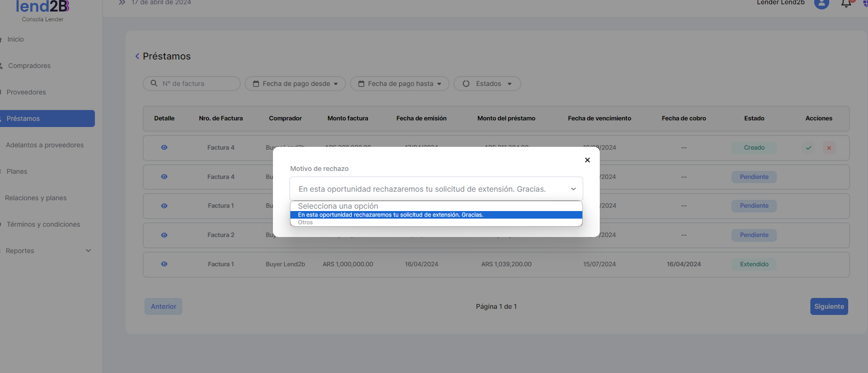
Task: Open the Motivo de rechazo combo box
Action: [x=436, y=189]
